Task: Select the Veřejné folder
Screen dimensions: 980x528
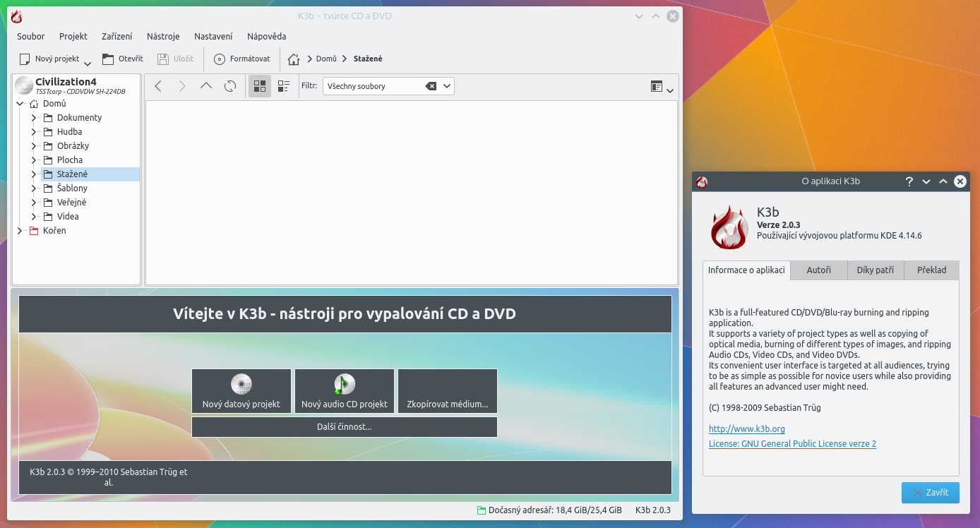Action: click(71, 203)
